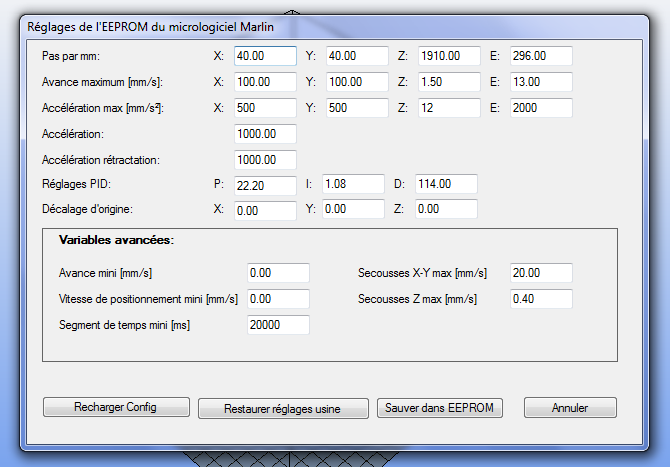
Task: Select Avance maximum E field 13.00
Action: (541, 82)
